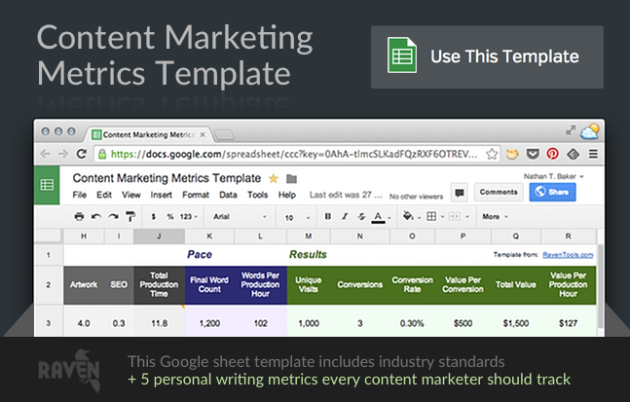Click the Comments button
The height and width of the screenshot is (402, 630).
click(x=499, y=192)
